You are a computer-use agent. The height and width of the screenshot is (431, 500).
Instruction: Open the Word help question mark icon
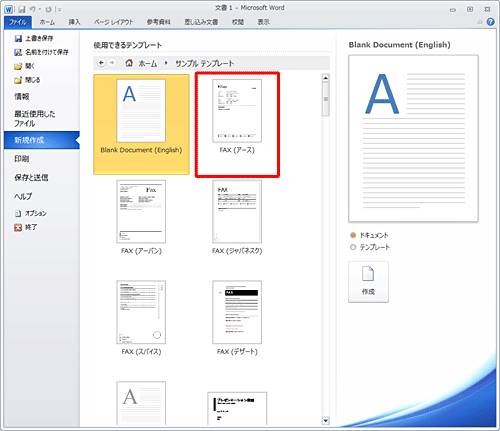click(x=490, y=22)
